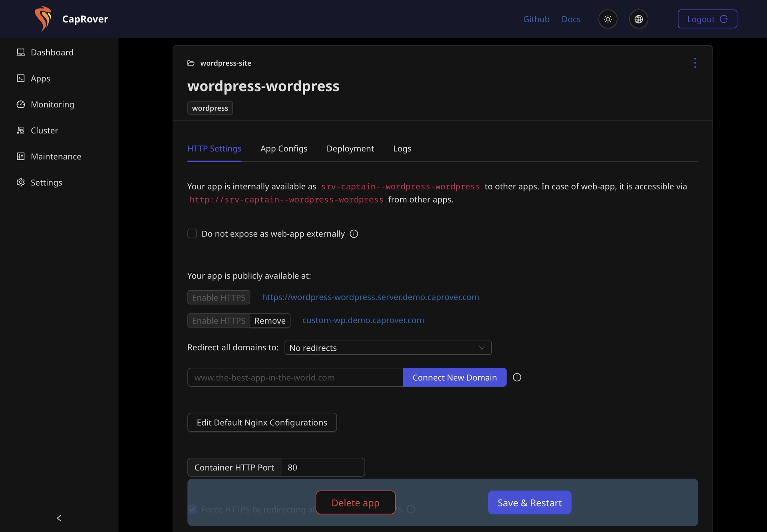Viewport: 767px width, 532px height.
Task: Click the wordpress tag chip
Action: [210, 108]
